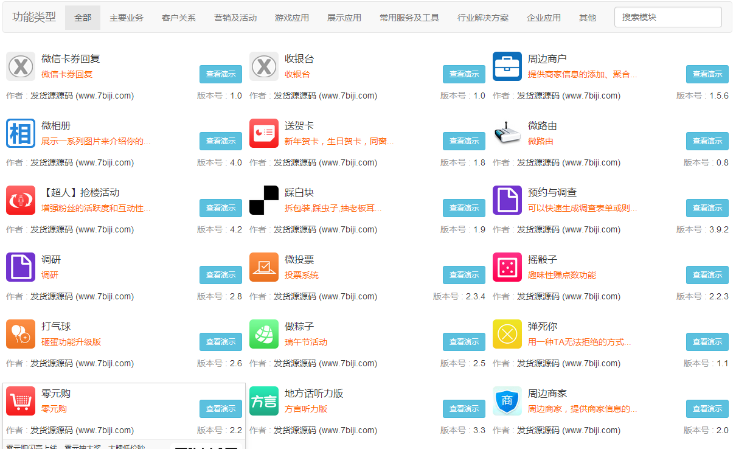Screen dimensions: 750x449
Task: Open the 微信卡券回复 module icon
Action: 21,66
